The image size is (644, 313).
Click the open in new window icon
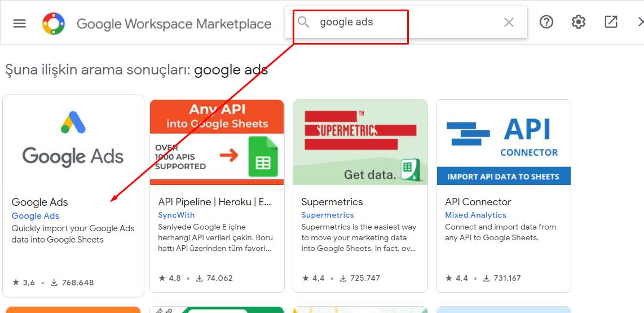[611, 22]
